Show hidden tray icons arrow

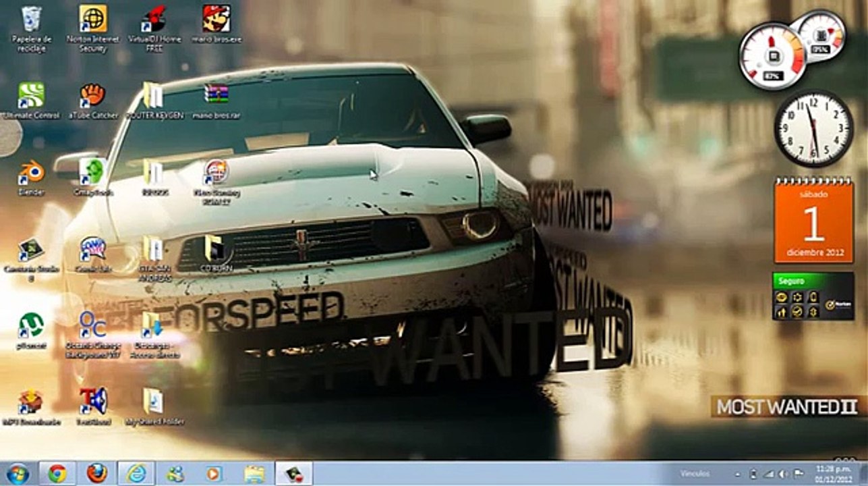738,474
